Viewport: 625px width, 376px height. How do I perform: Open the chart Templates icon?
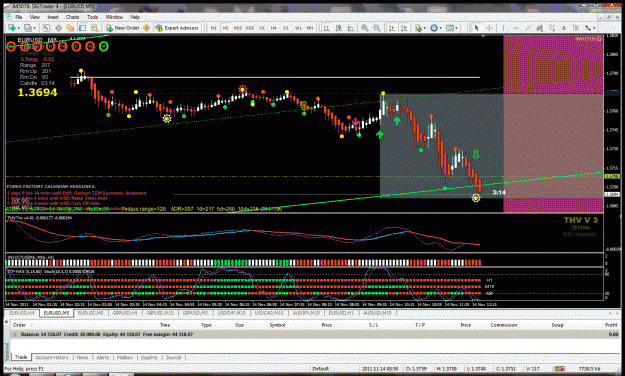(450, 28)
